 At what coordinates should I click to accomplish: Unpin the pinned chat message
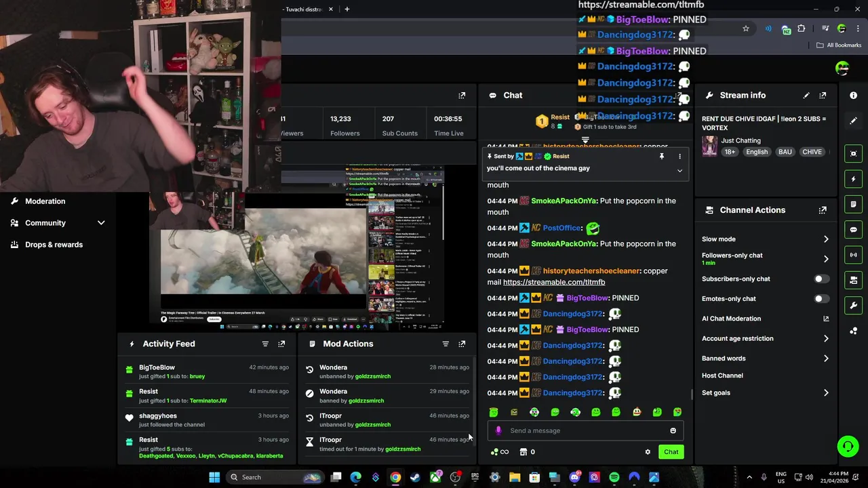(661, 157)
